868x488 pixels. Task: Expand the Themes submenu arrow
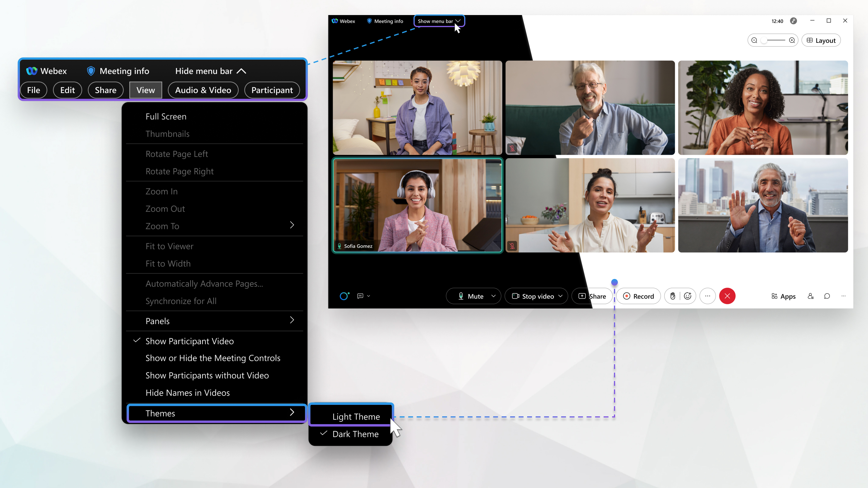pyautogui.click(x=292, y=412)
